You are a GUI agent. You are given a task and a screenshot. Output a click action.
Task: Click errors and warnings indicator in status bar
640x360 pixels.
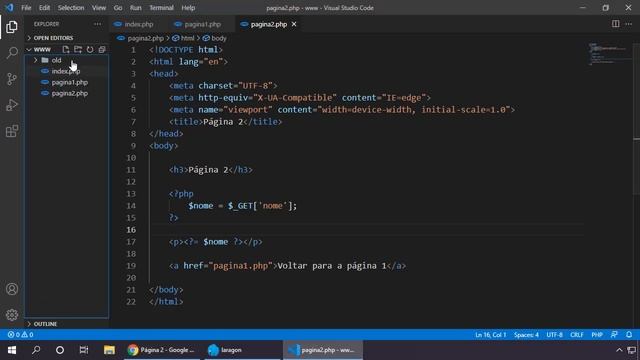pyautogui.click(x=20, y=335)
